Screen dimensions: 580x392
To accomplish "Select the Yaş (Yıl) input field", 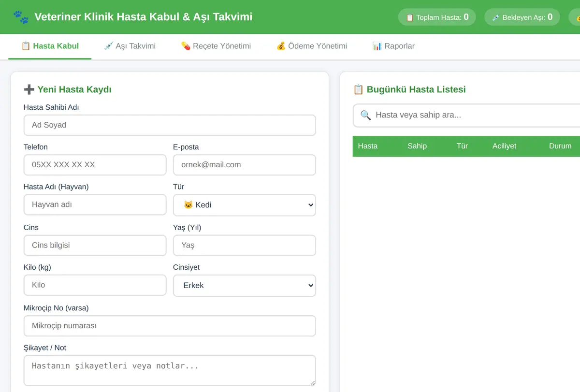I will [245, 245].
